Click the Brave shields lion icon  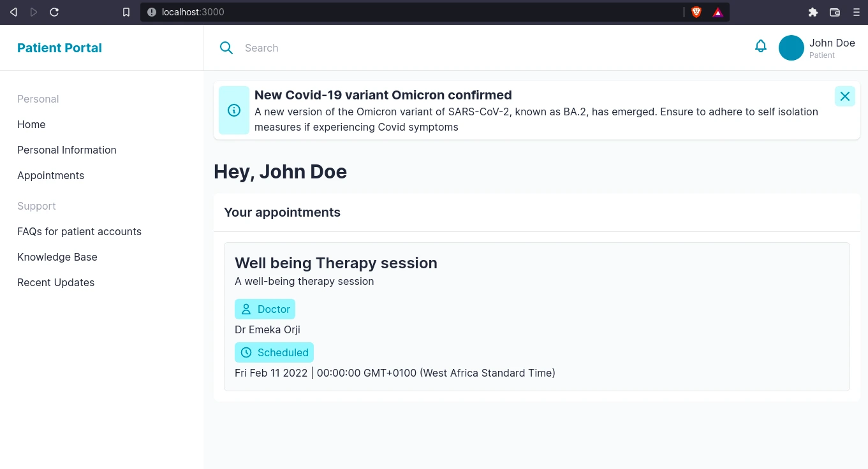tap(696, 12)
